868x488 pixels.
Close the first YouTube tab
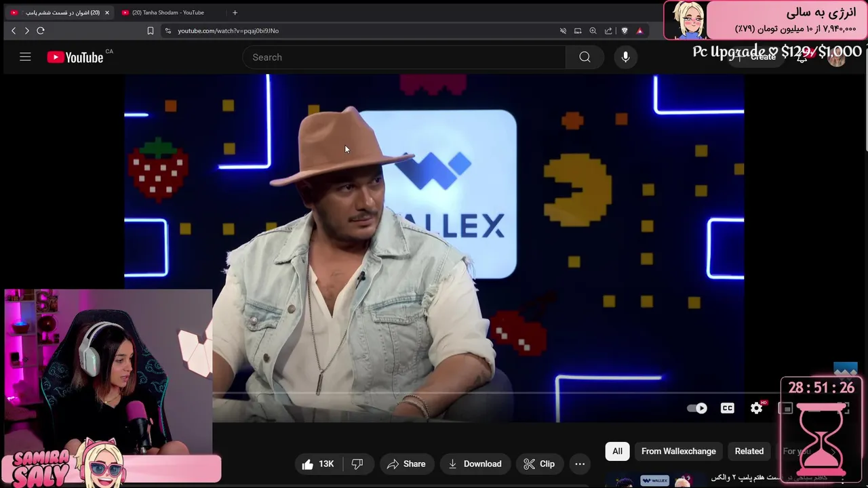point(106,12)
